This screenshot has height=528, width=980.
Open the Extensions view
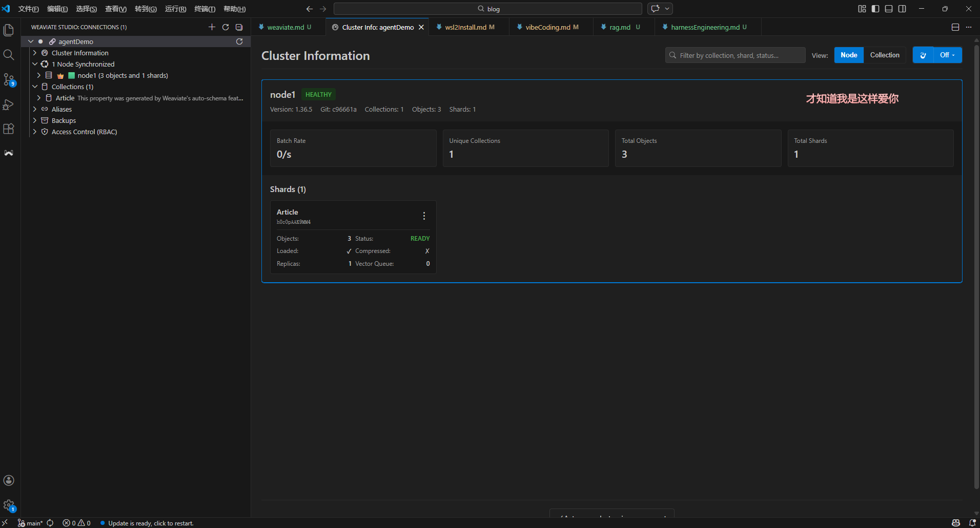(x=9, y=129)
